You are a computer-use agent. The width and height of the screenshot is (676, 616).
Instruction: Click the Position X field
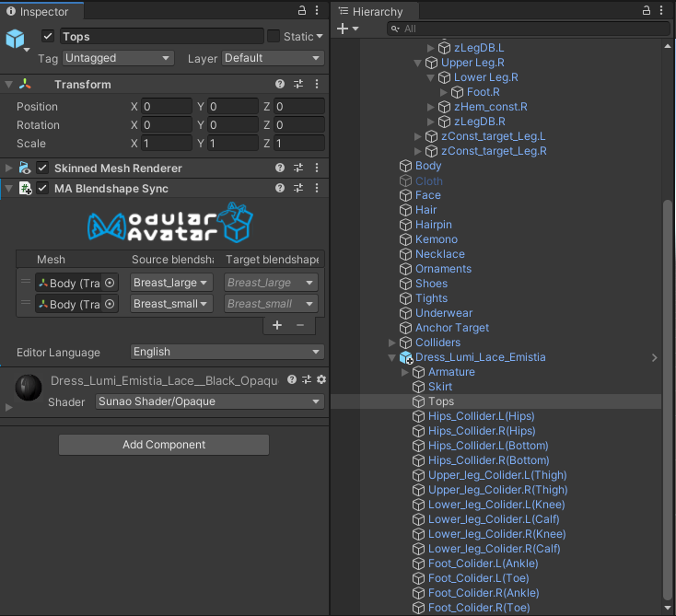167,106
